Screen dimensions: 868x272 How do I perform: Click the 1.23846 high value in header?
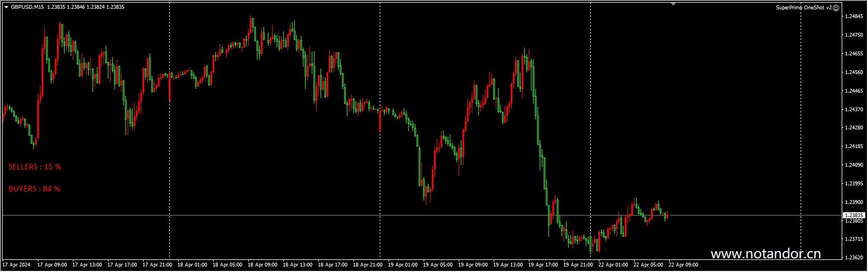point(76,7)
